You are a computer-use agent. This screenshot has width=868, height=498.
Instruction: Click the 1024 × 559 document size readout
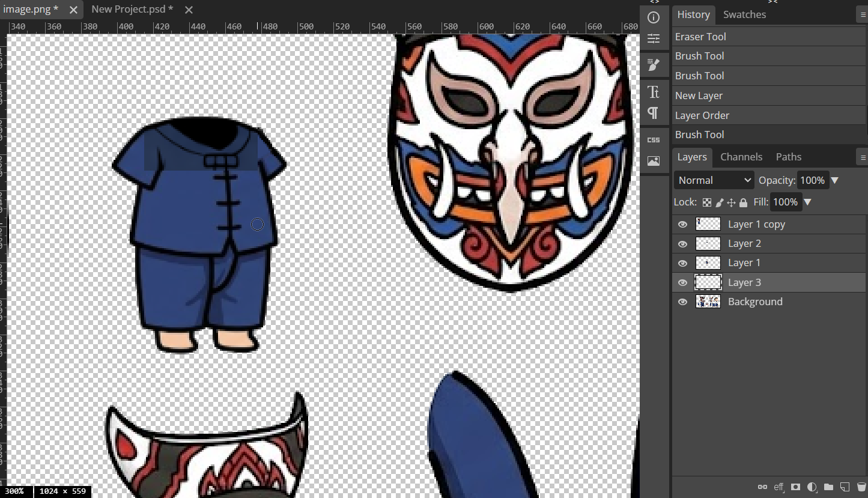click(63, 491)
